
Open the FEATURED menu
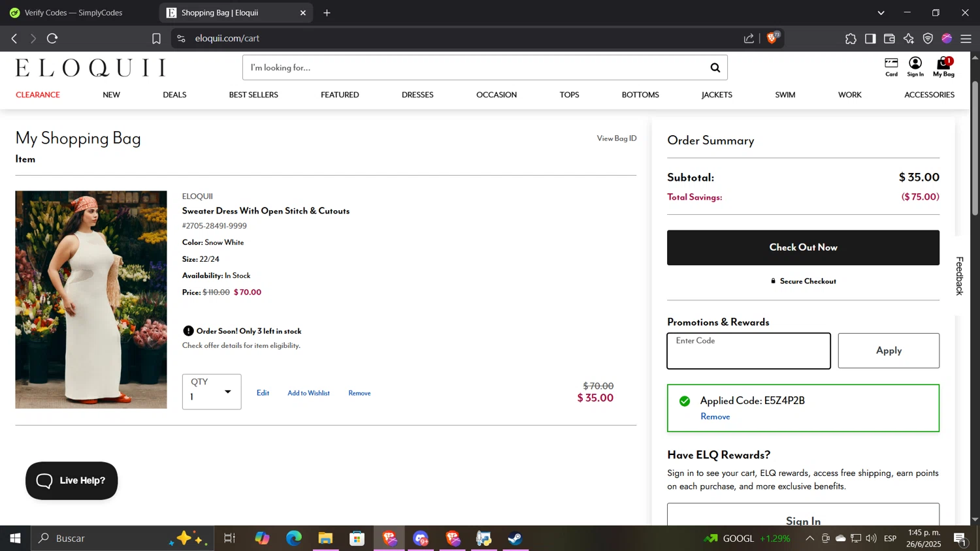pyautogui.click(x=340, y=95)
